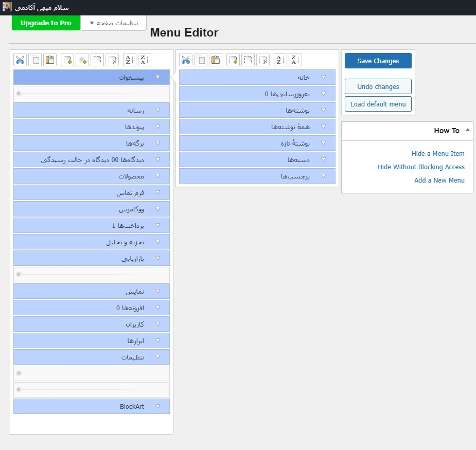Expand the خانه submenu item properties

pos(324,77)
